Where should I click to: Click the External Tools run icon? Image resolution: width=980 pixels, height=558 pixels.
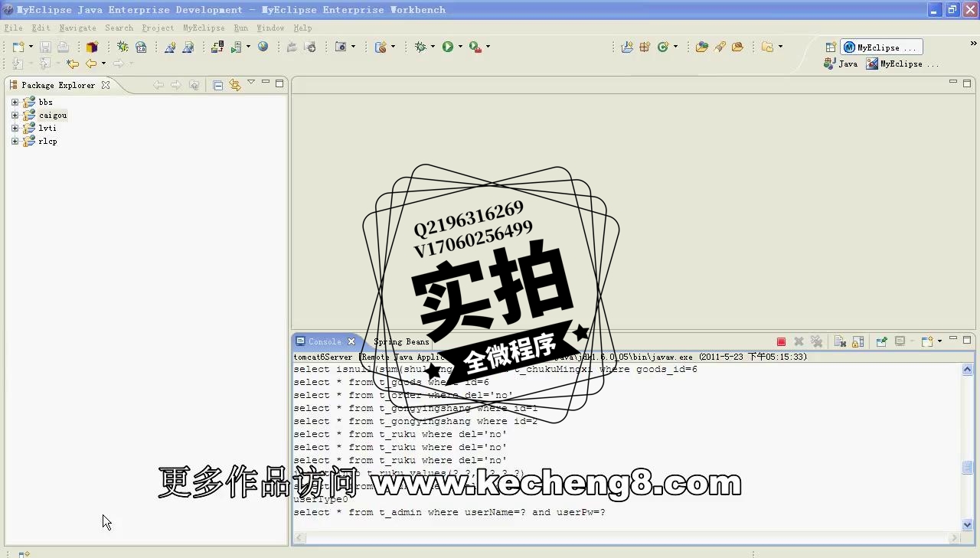(x=475, y=47)
